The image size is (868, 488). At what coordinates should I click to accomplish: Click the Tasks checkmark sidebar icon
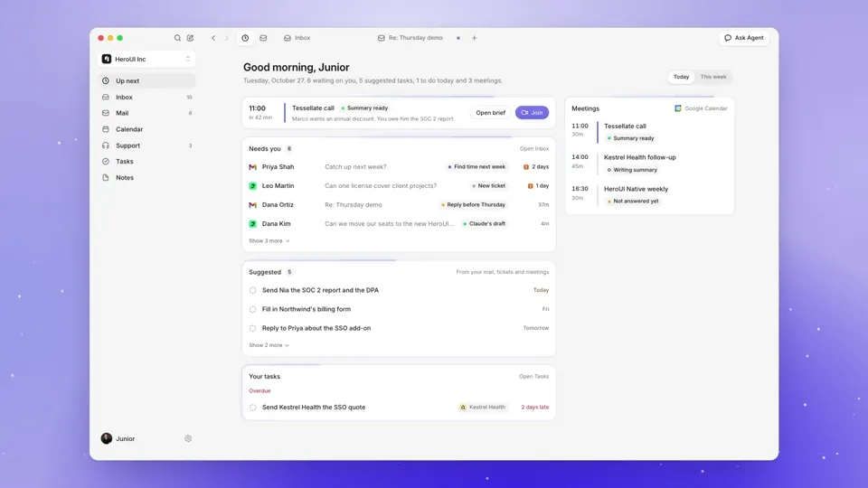pos(106,162)
